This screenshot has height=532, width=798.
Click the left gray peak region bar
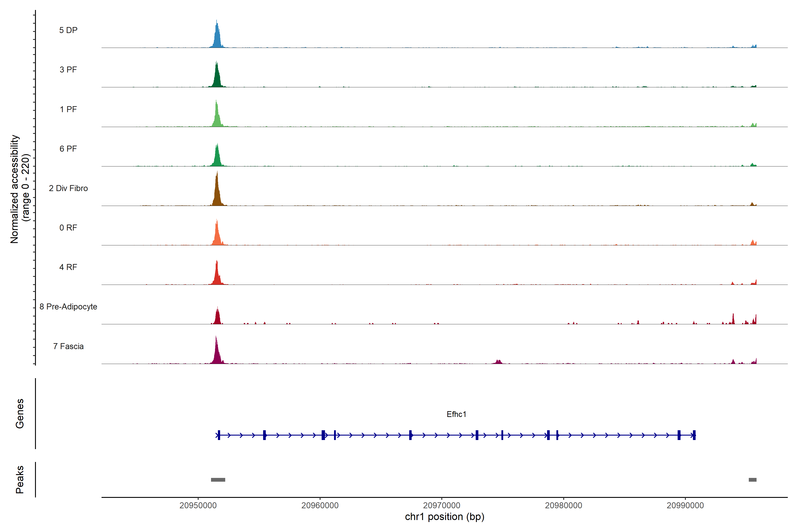218,480
